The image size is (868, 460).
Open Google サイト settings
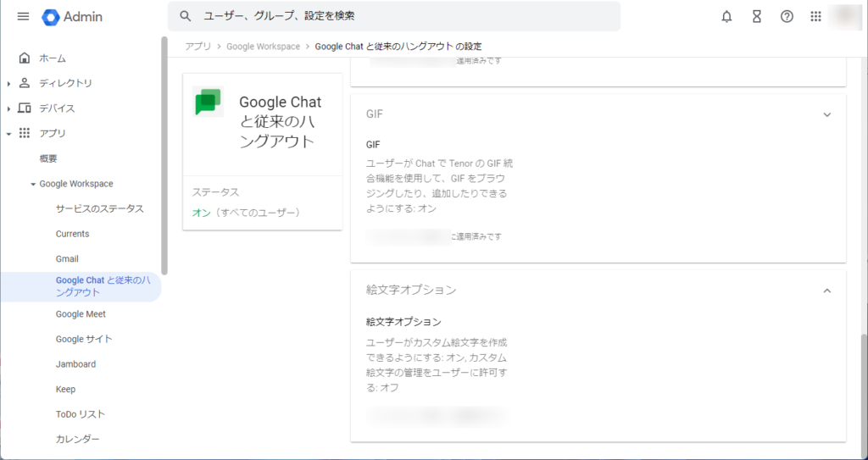[x=84, y=339]
